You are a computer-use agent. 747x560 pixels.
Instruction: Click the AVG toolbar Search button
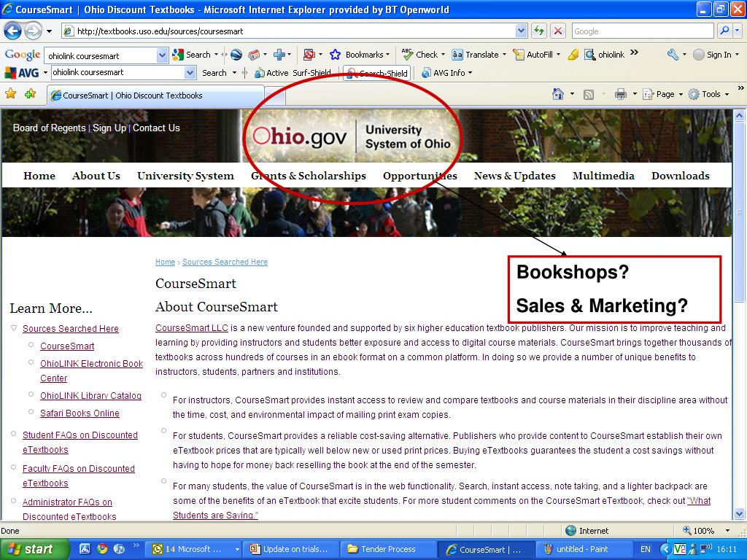[214, 73]
